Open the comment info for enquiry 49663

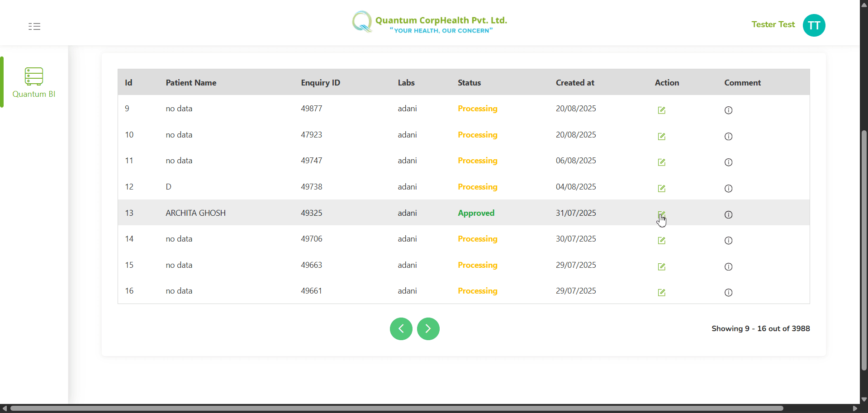[728, 267]
